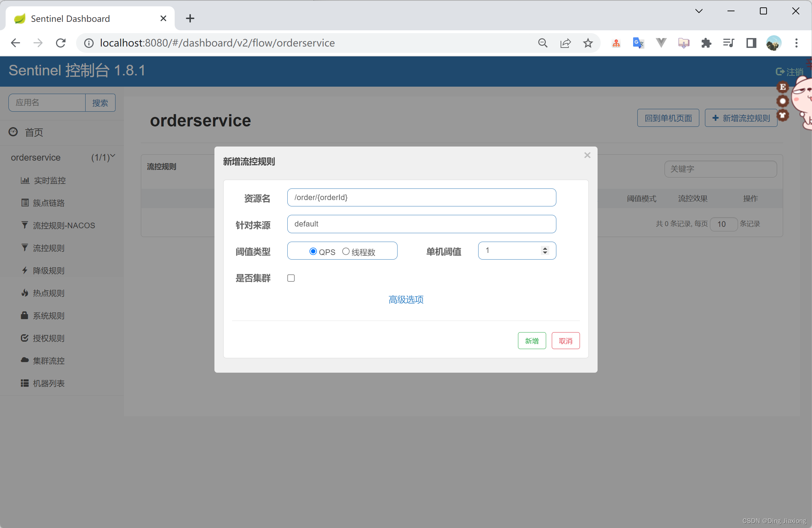Select the 线程数 radio button
The image size is (812, 528).
point(346,251)
